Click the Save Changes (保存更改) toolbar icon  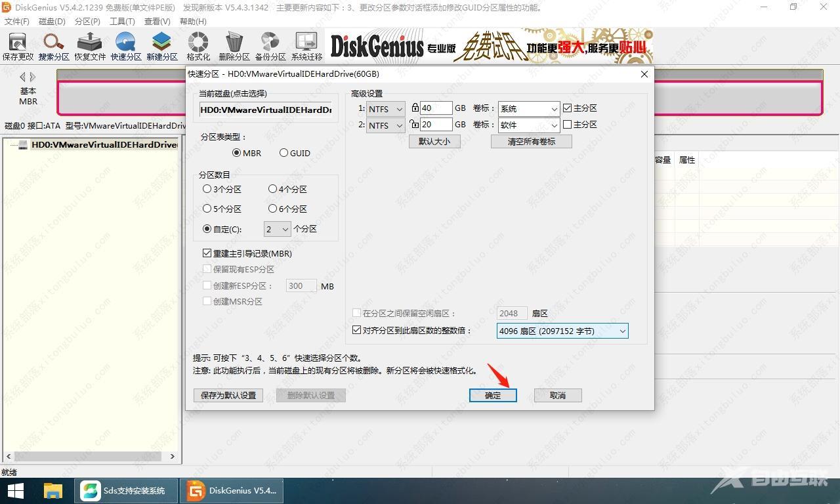coord(18,46)
